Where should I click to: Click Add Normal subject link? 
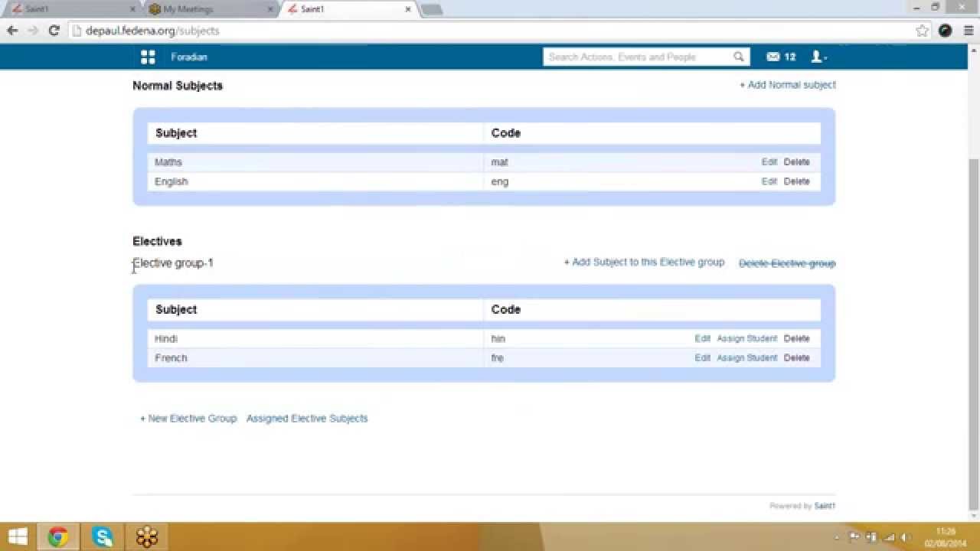pyautogui.click(x=787, y=85)
